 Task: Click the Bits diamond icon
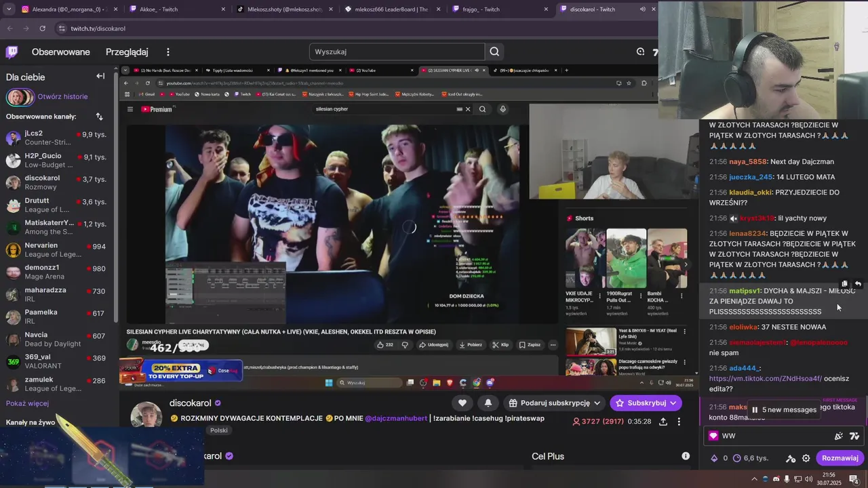click(x=714, y=458)
